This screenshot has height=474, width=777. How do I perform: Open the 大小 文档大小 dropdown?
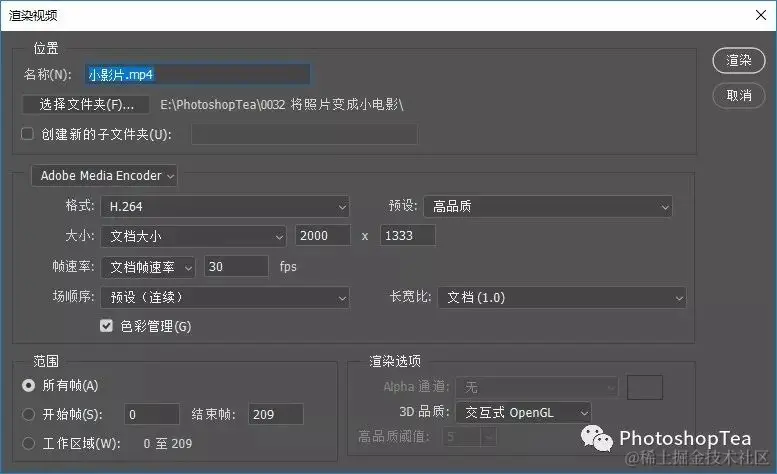pyautogui.click(x=193, y=236)
